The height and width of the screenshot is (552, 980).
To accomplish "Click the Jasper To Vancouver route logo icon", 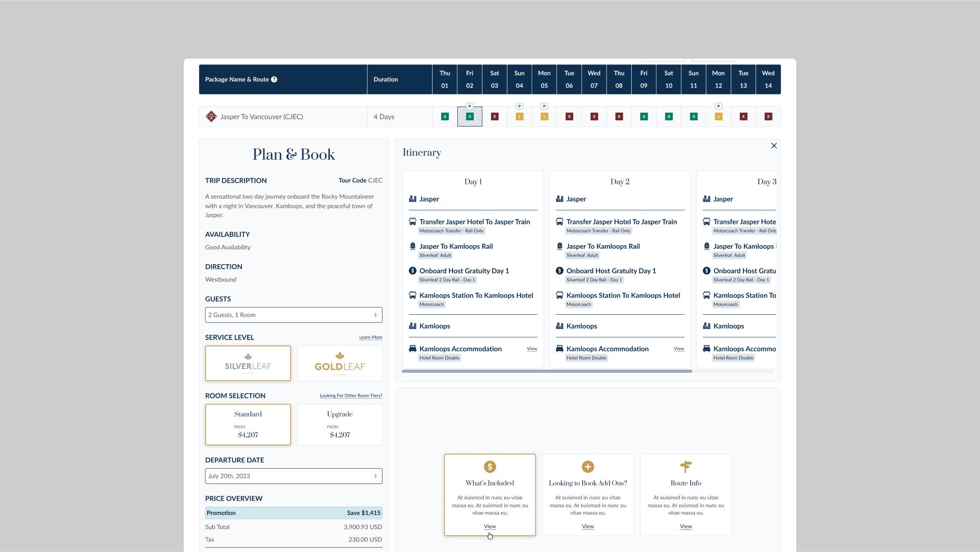I will point(211,117).
